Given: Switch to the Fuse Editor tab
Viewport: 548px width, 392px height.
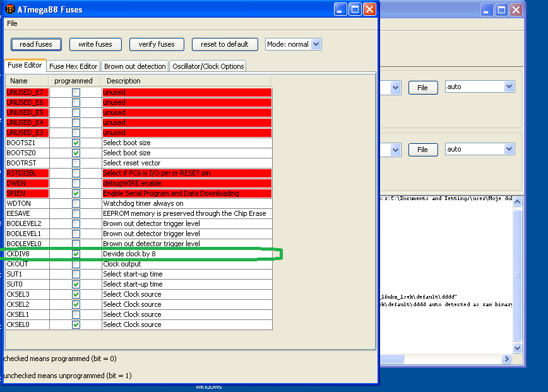Looking at the screenshot, I should pos(25,66).
